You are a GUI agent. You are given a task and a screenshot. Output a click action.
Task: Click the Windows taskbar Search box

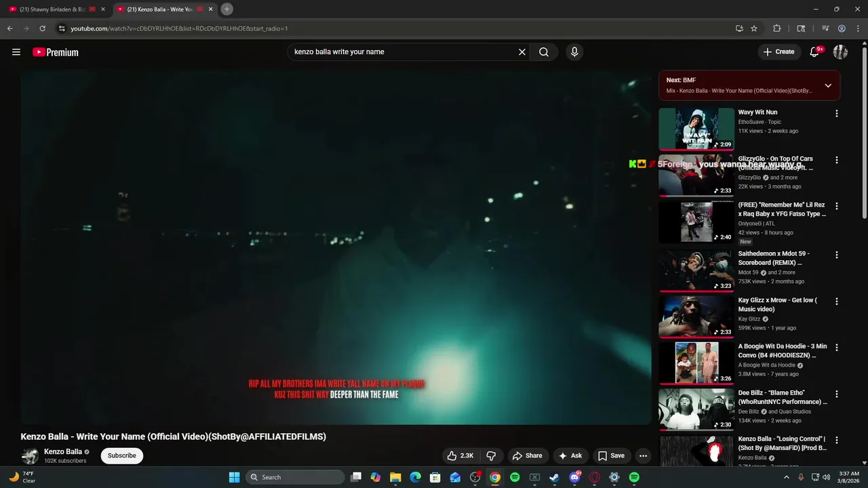(295, 477)
